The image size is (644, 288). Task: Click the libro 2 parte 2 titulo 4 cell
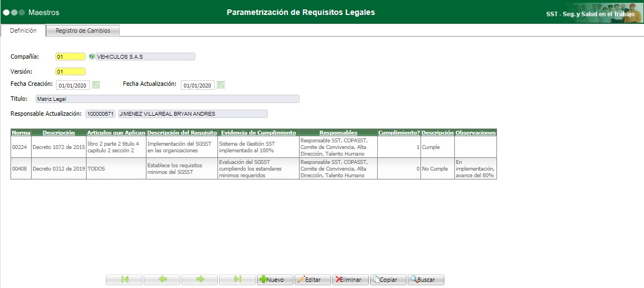(116, 147)
